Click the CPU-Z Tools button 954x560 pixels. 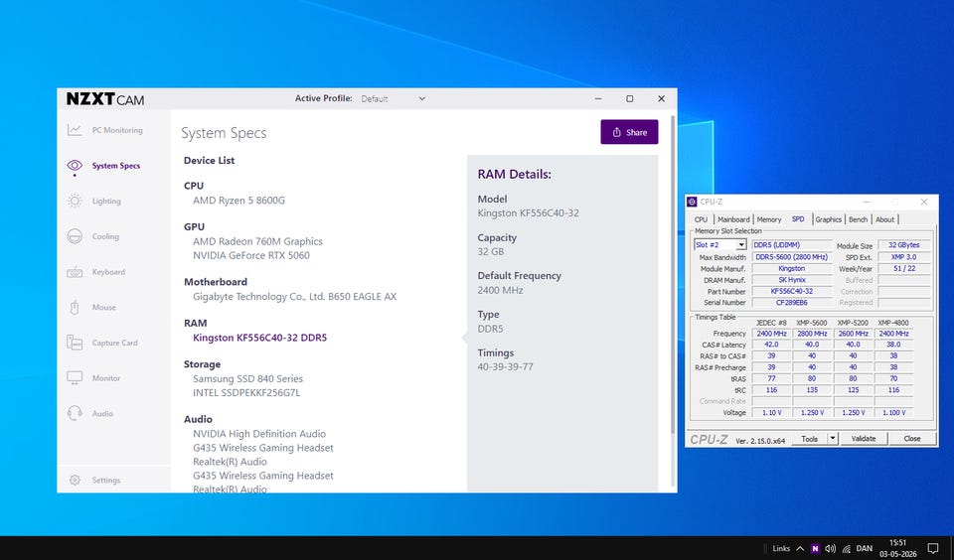[x=809, y=439]
